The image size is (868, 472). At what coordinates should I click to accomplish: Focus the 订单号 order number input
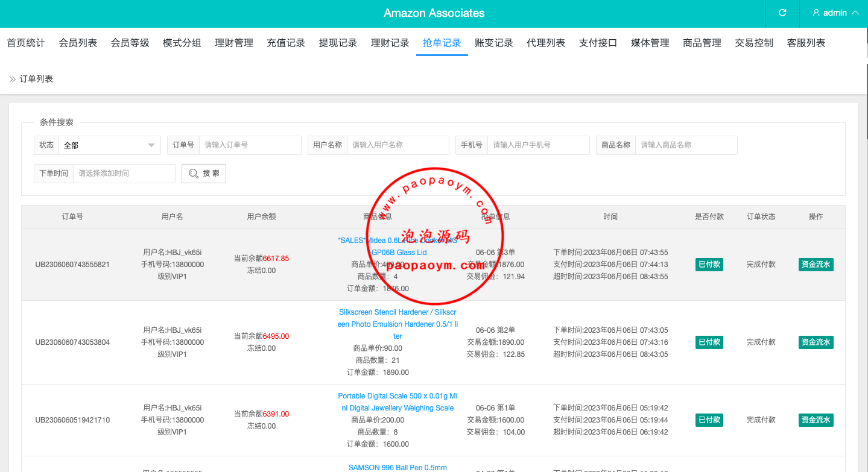click(250, 145)
